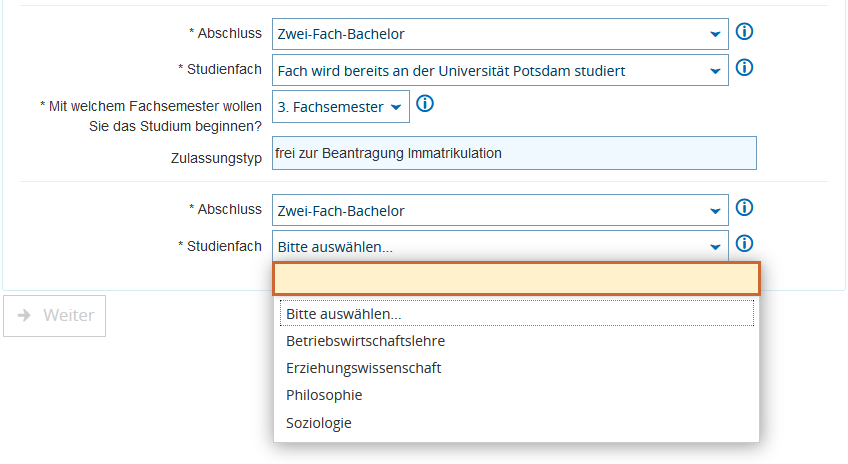
Task: Select 'Betriebswirtschaftslehre' from the list
Action: 365,341
